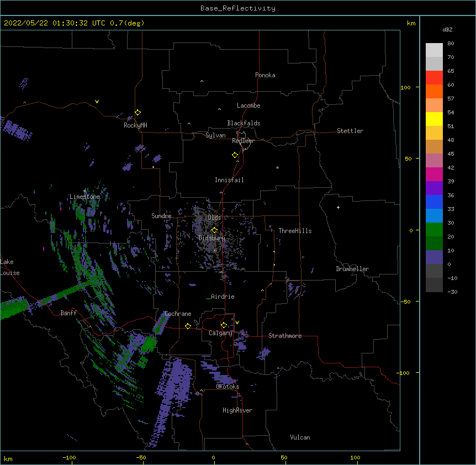Click the yellow V marker northwest of RockyMH
This screenshot has width=476, height=465.
point(97,102)
